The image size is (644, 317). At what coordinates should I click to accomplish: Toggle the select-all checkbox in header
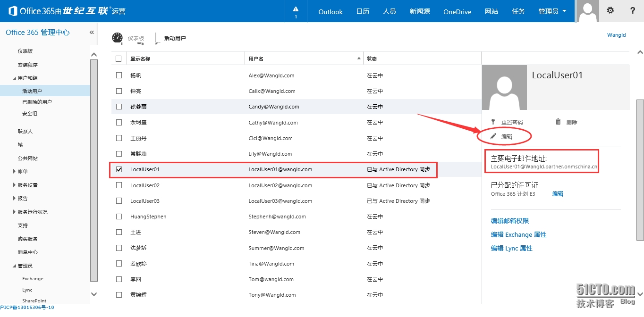[119, 58]
